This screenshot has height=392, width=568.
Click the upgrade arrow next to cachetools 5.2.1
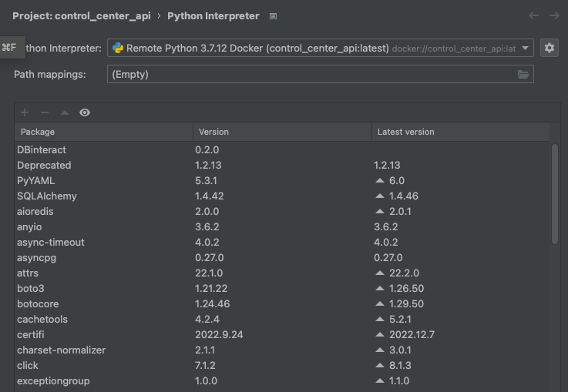click(x=380, y=319)
